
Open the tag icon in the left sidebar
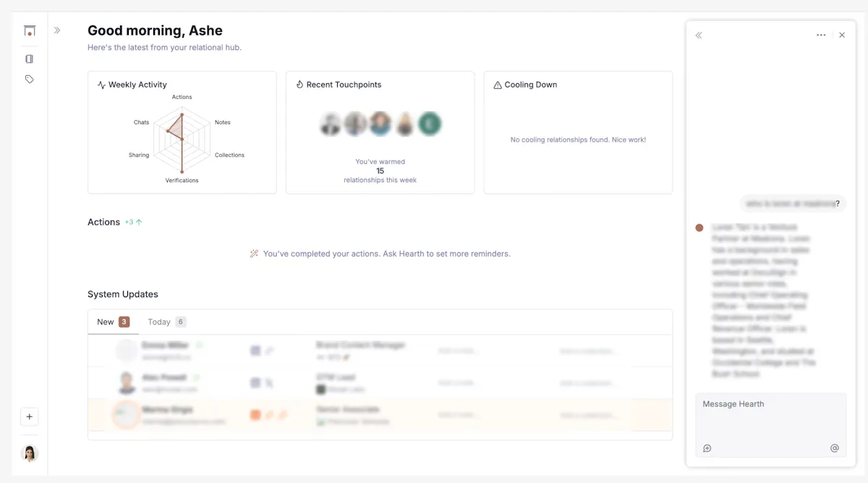point(29,80)
